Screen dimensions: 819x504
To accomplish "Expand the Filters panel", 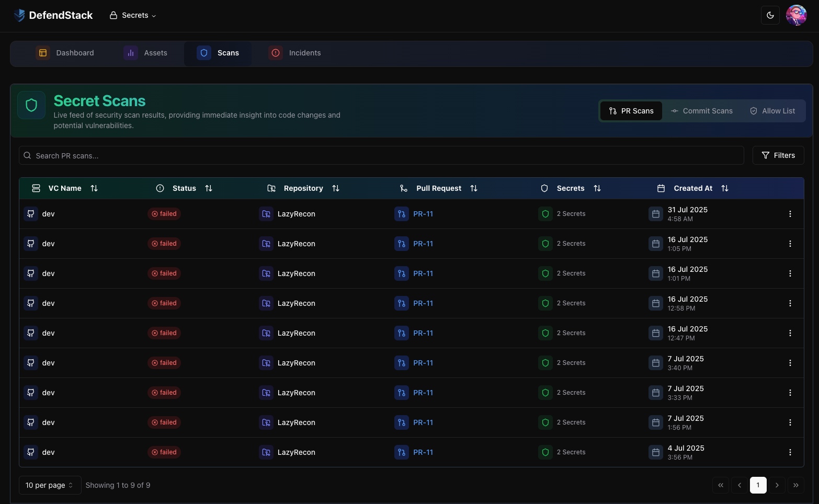I will [778, 155].
